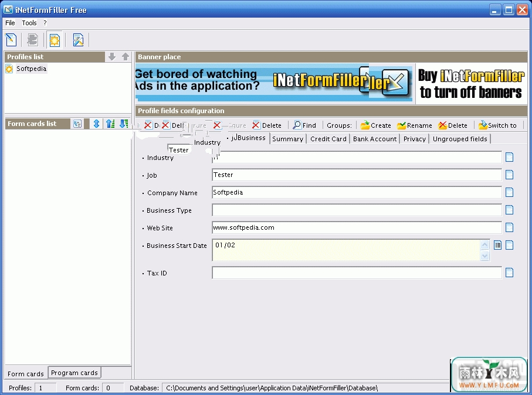Click the 'Tax ID' field label
Image resolution: width=532 pixels, height=395 pixels.
[157, 273]
